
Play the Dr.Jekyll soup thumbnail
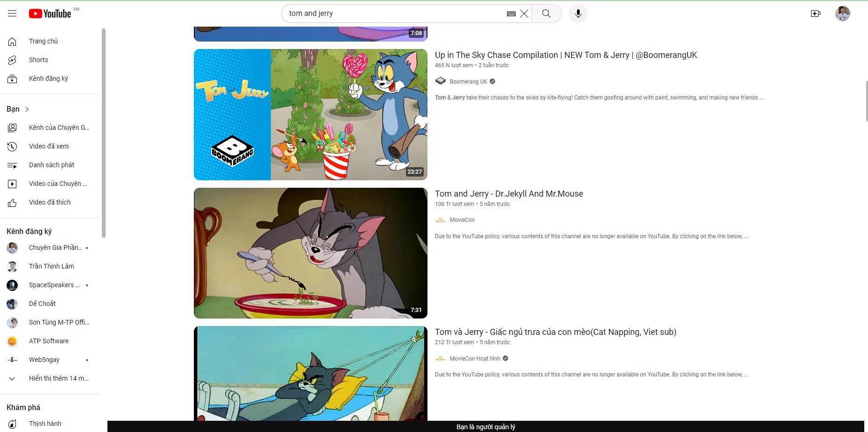pyautogui.click(x=311, y=253)
